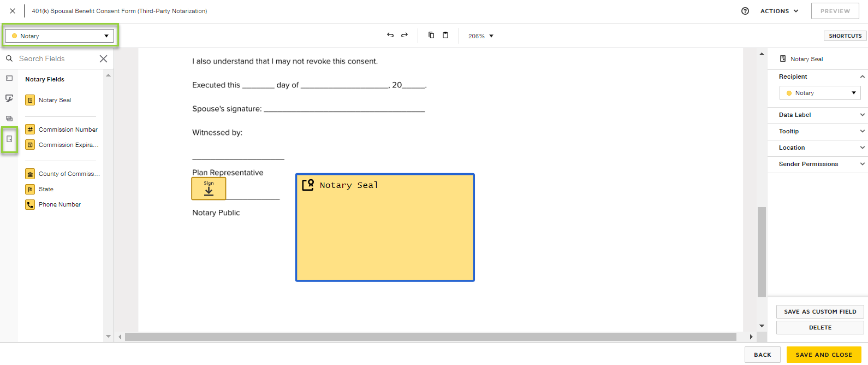The image size is (868, 365).
Task: Copy the selected field
Action: pos(431,36)
